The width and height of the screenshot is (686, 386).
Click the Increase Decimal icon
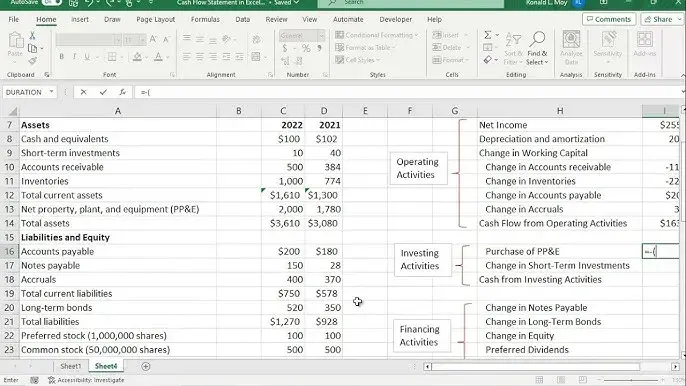coord(286,61)
